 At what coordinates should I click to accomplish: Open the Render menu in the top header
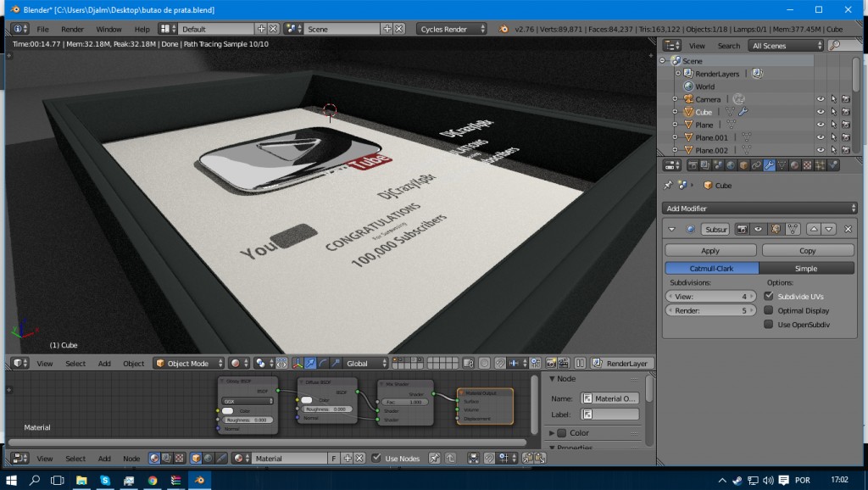click(72, 28)
